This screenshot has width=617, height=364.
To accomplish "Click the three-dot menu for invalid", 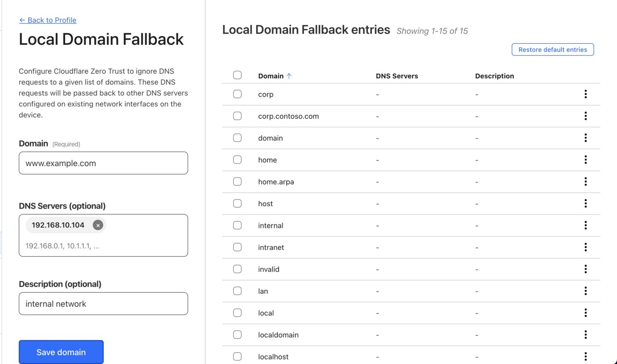I will (586, 269).
